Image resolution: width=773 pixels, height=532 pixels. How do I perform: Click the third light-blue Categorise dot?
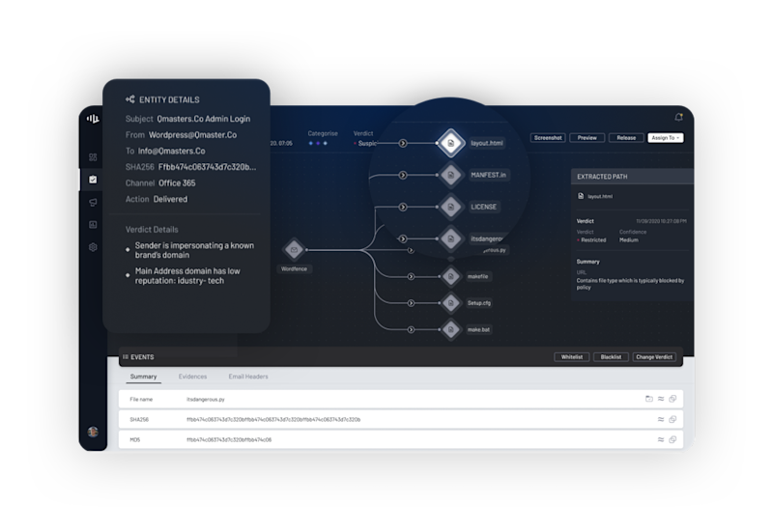click(325, 143)
